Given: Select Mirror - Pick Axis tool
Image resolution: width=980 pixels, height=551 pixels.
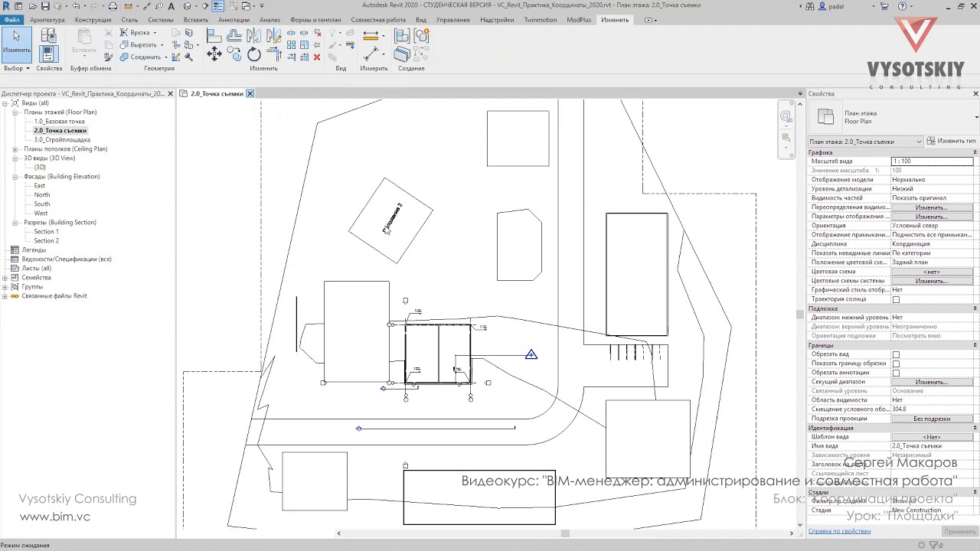Looking at the screenshot, I should 254,35.
